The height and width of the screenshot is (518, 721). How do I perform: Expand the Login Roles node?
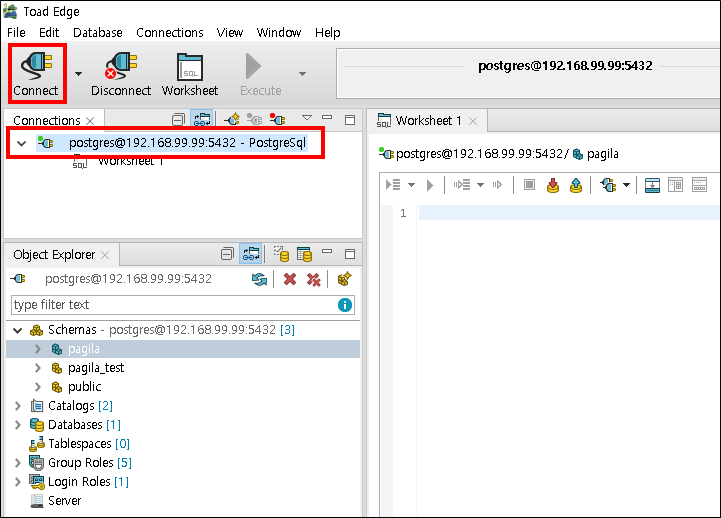17,482
